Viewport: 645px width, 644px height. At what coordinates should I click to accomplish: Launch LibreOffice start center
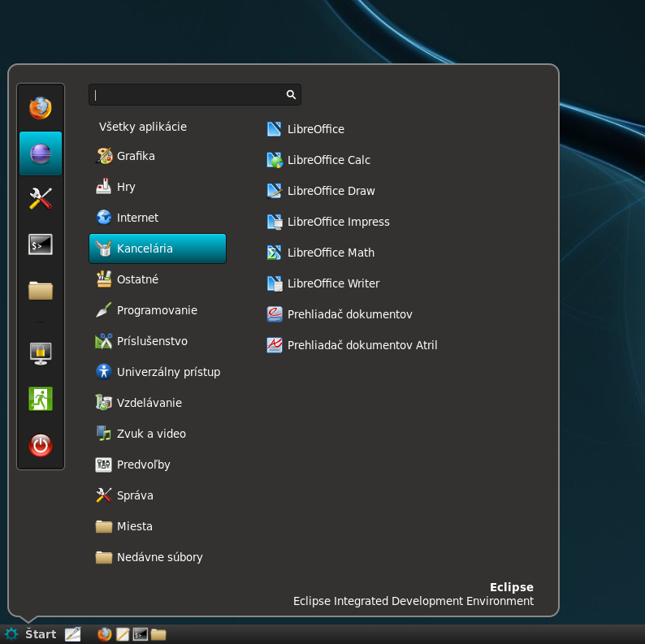coord(305,129)
